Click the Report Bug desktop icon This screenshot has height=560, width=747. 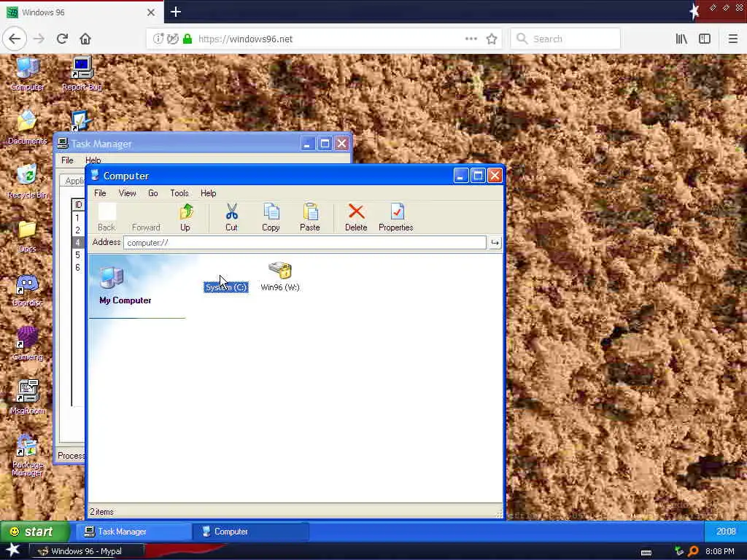(82, 74)
